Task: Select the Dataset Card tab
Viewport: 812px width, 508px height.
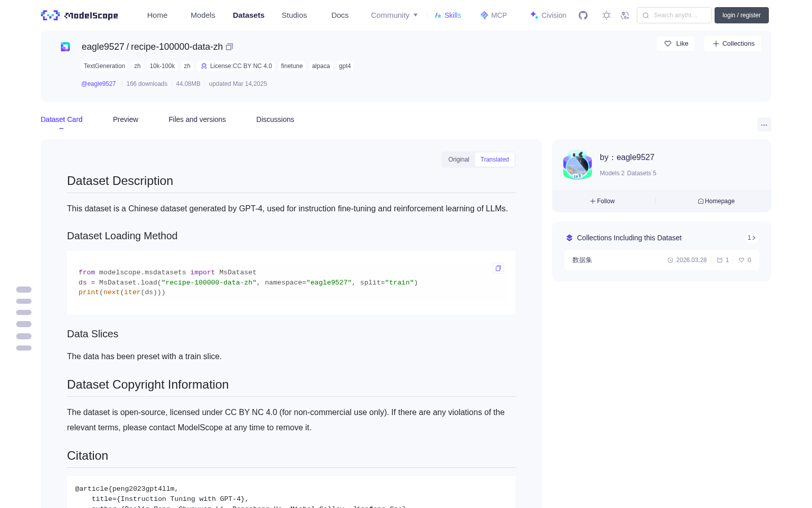Action: (61, 119)
